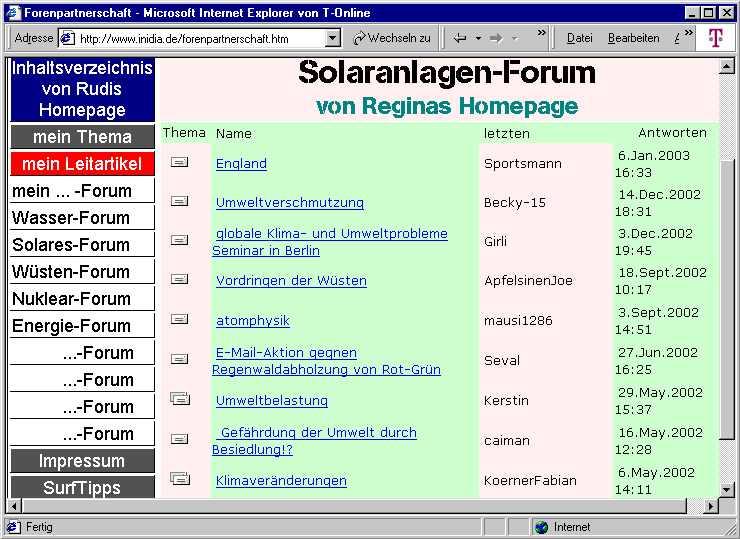The height and width of the screenshot is (539, 740).
Task: Click the thread icon beside Umweltverschmutzung
Action: [x=179, y=202]
